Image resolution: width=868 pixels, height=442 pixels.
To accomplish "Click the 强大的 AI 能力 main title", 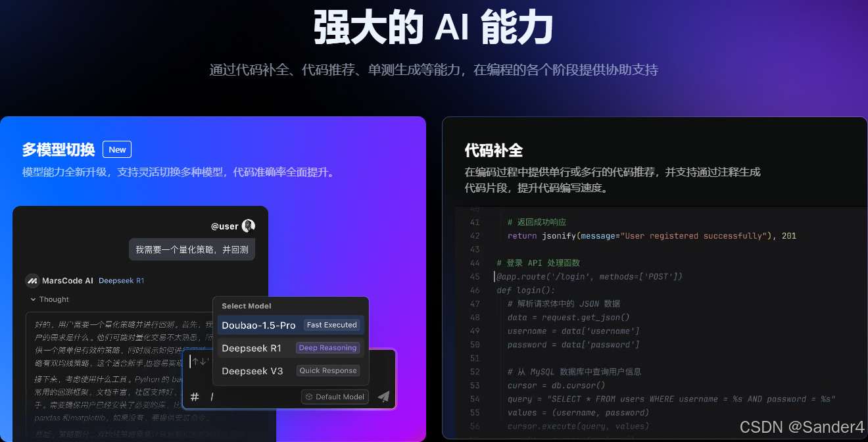I will pos(434,28).
